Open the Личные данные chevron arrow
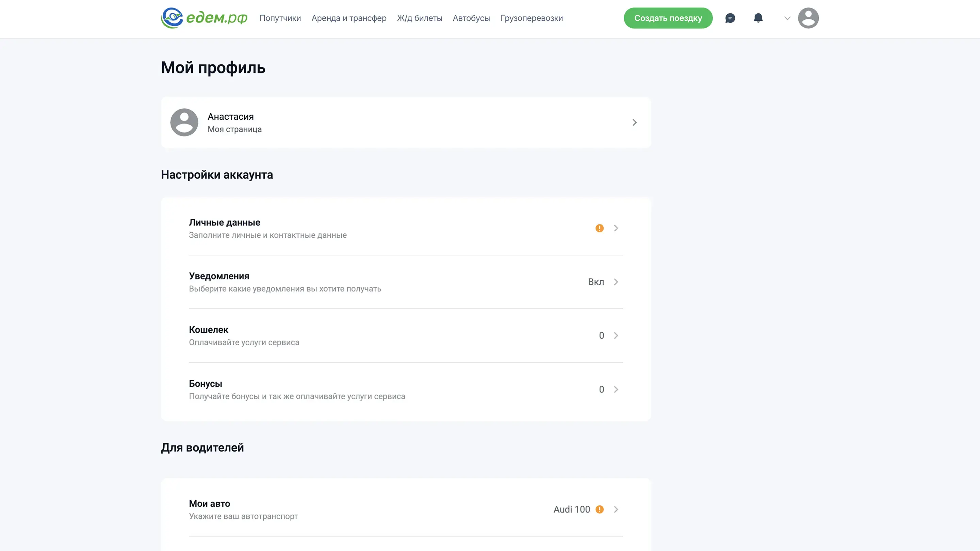This screenshot has height=551, width=980. point(616,228)
